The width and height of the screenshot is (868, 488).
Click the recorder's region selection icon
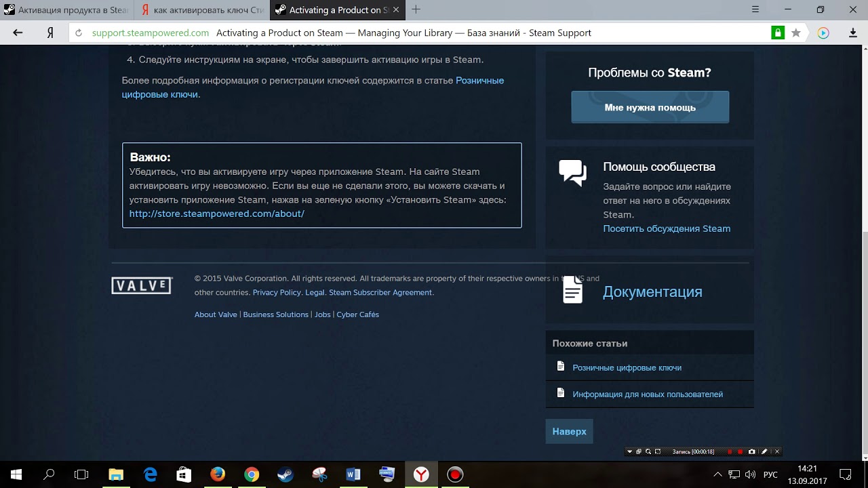pos(658,451)
